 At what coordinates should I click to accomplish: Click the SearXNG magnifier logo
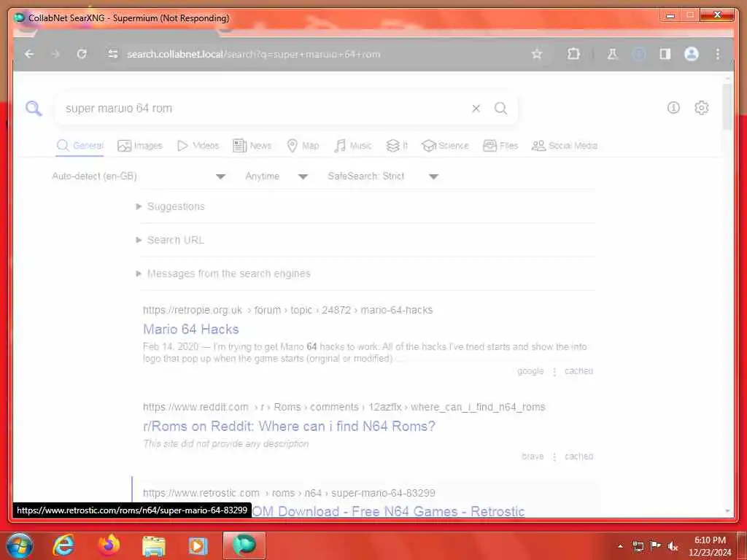(34, 109)
